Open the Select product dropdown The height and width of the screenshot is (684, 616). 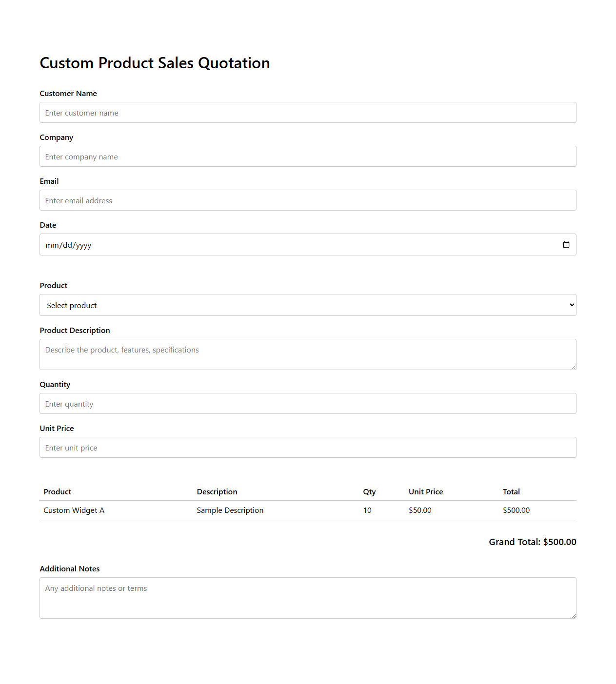click(308, 305)
